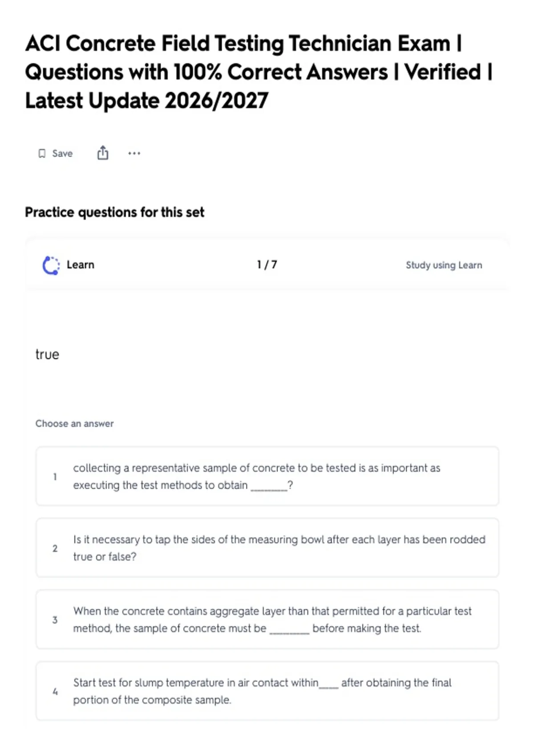
Task: Click the 1 / 7 progress counter
Action: [267, 265]
